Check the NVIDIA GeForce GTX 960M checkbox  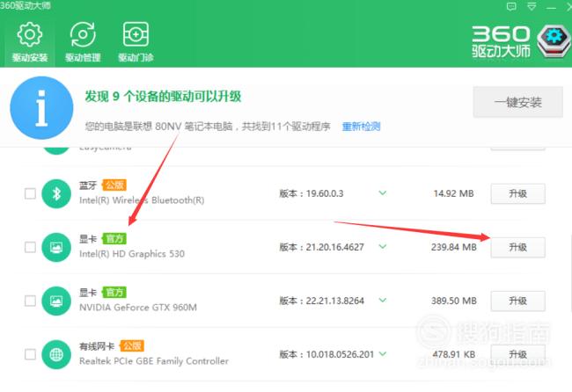(x=30, y=301)
